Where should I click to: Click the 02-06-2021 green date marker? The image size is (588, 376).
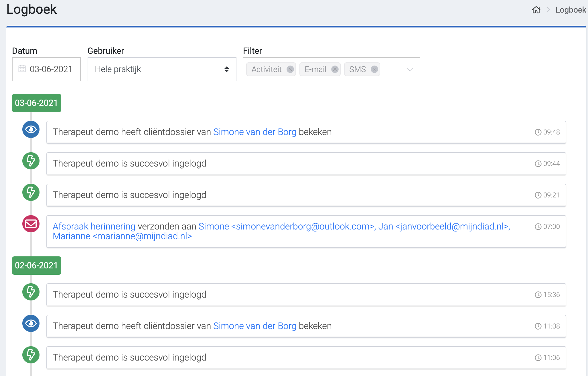coord(36,265)
